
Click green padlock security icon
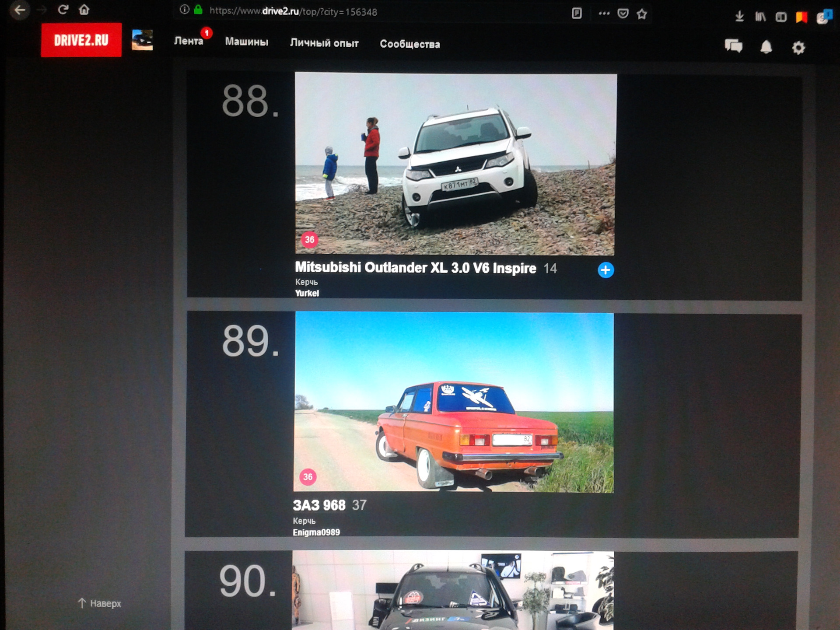[198, 10]
